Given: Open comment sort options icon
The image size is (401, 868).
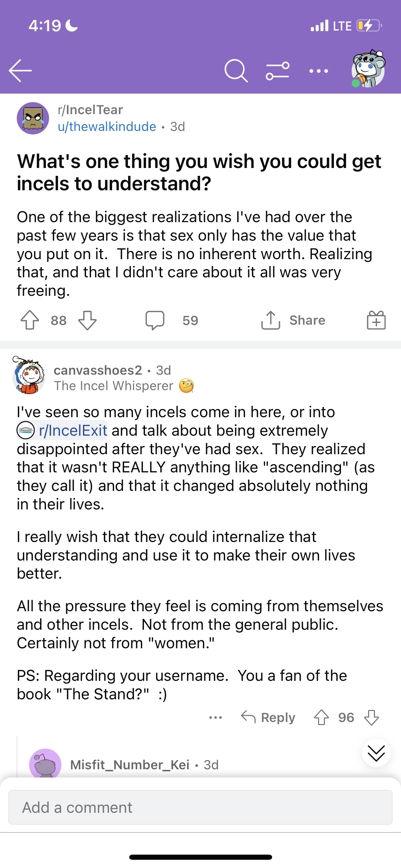Looking at the screenshot, I should (x=277, y=71).
